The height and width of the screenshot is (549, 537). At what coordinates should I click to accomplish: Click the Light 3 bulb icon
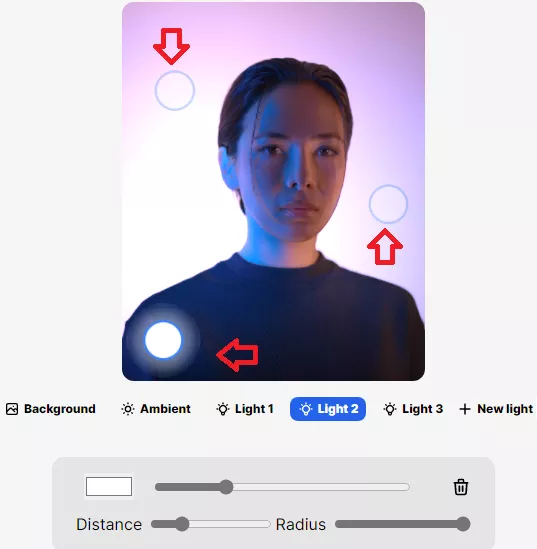click(x=390, y=409)
